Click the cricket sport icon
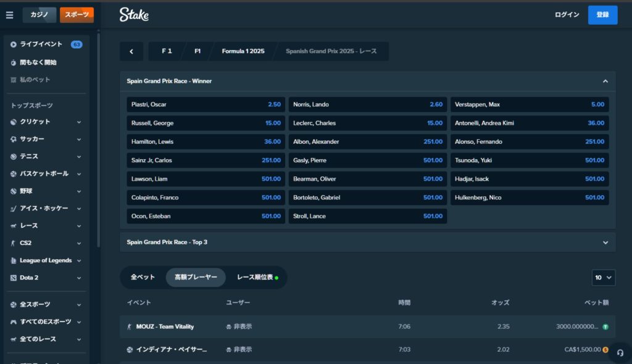The height and width of the screenshot is (364, 632). point(14,122)
